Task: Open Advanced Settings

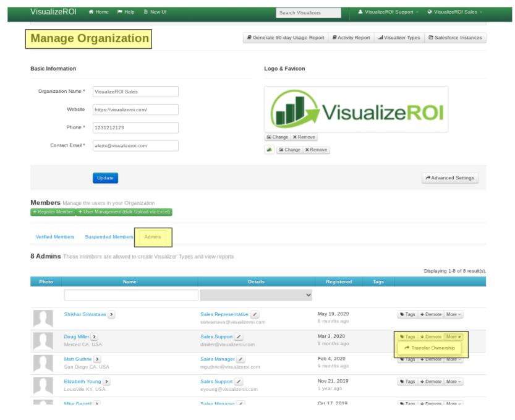Action: coord(450,178)
